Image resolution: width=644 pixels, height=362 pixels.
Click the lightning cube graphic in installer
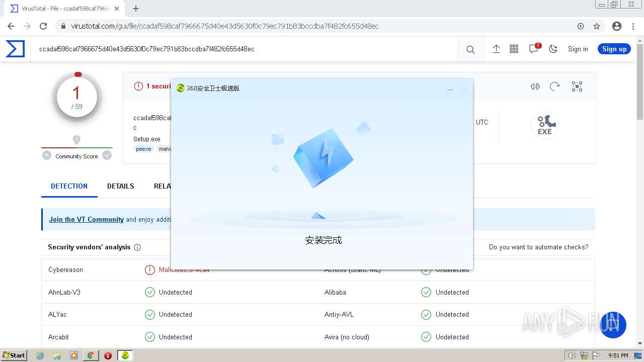coord(324,159)
